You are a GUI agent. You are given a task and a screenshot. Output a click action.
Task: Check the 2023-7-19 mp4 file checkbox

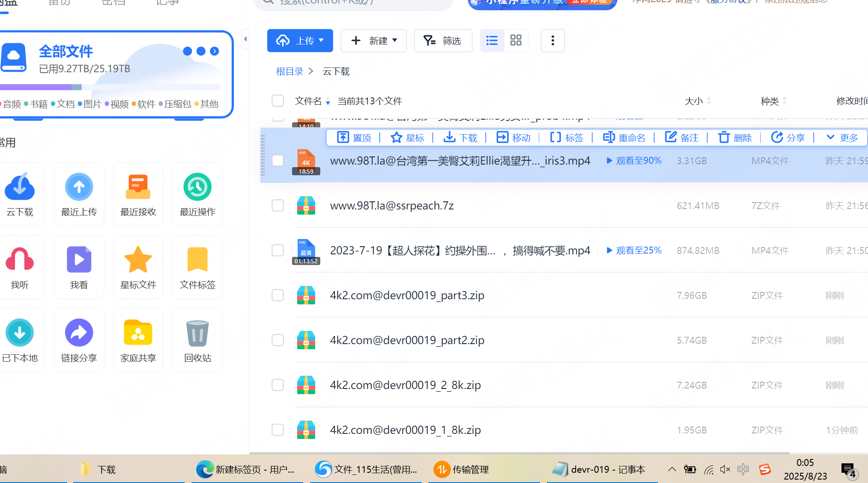pyautogui.click(x=278, y=250)
